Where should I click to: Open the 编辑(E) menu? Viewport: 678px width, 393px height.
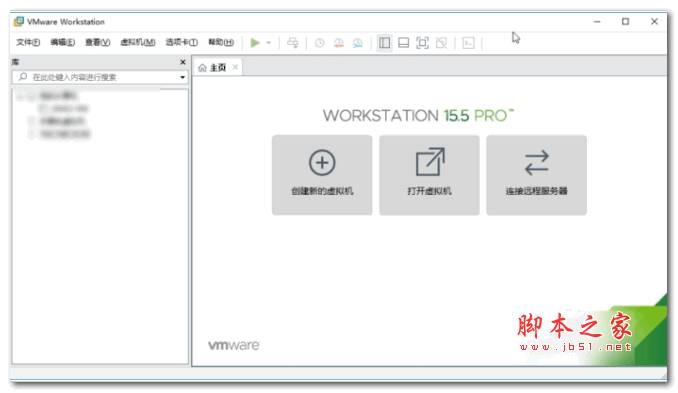62,42
